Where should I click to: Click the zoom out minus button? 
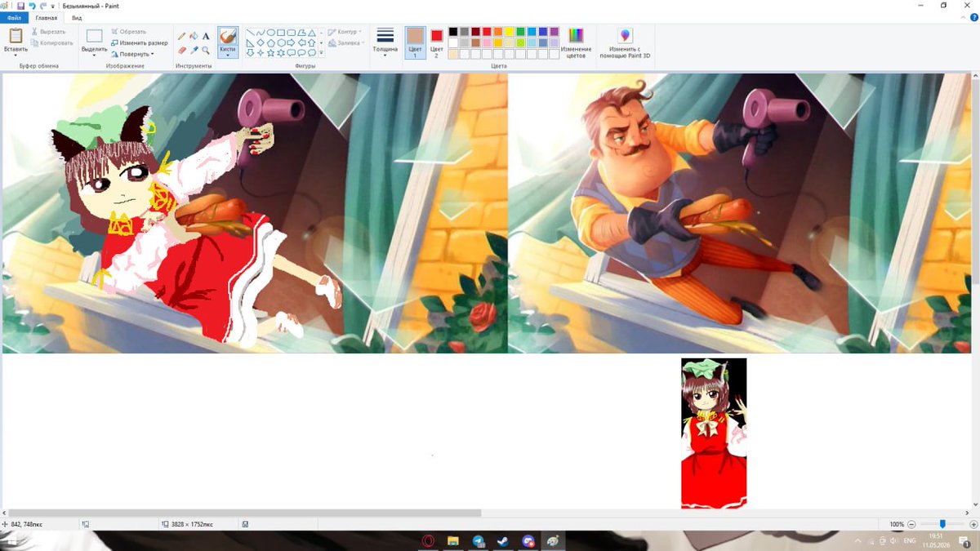point(911,524)
